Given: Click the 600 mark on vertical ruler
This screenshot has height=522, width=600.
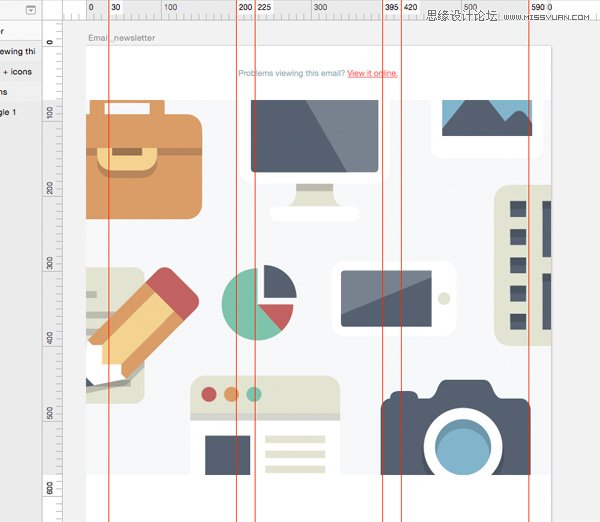Looking at the screenshot, I should (50, 488).
